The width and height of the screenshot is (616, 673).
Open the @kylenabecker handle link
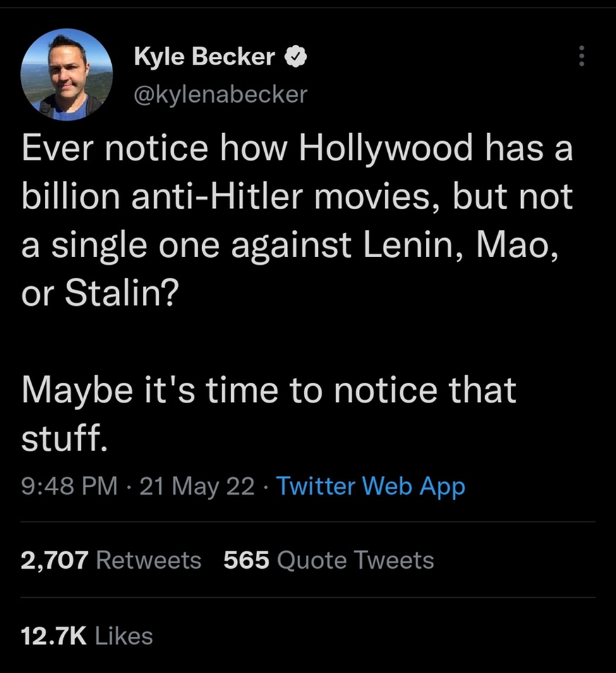[x=220, y=94]
